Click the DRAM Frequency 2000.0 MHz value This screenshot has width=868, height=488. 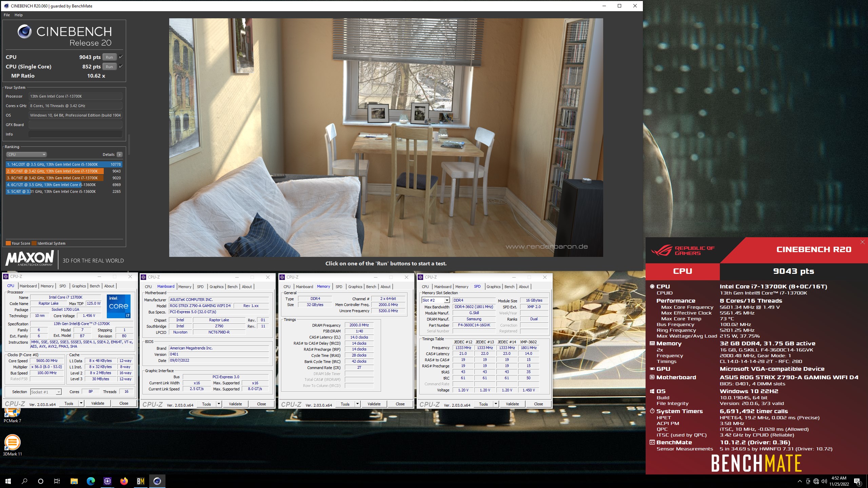(x=359, y=325)
